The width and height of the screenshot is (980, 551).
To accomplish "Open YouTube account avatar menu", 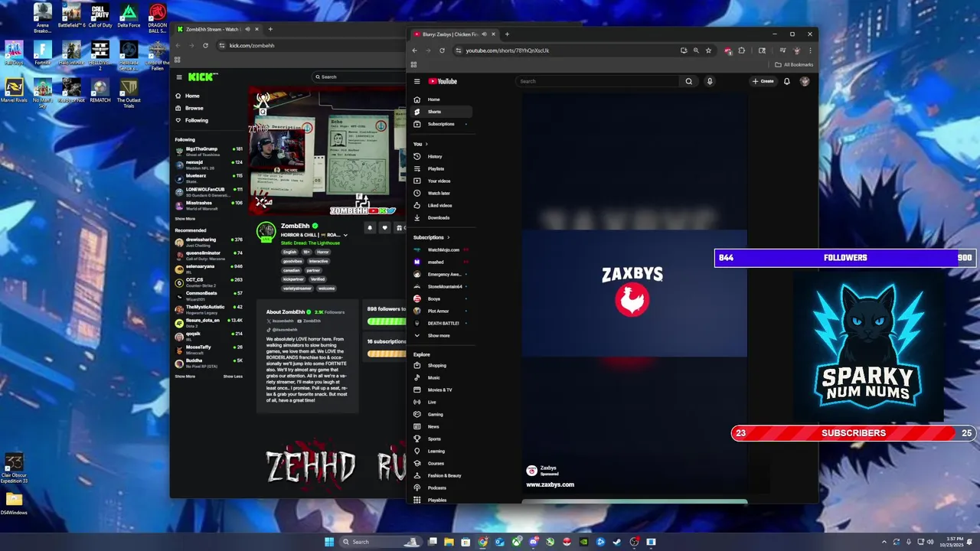I will [805, 81].
